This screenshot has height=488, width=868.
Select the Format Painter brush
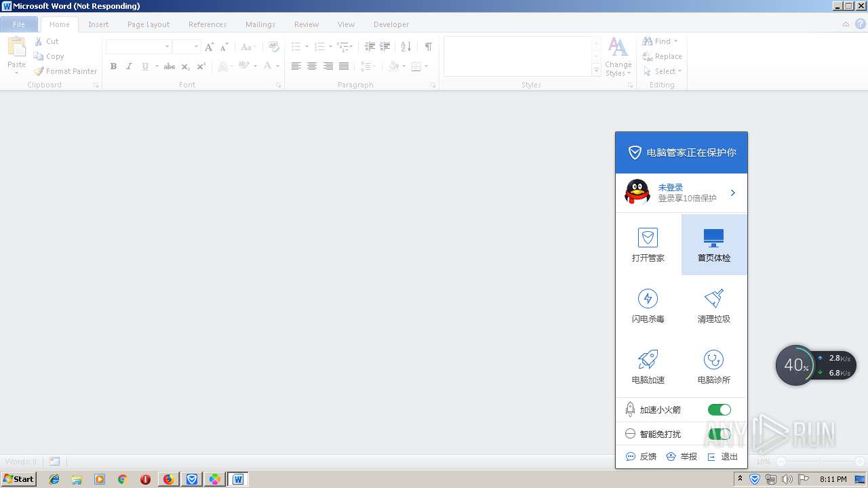[39, 71]
